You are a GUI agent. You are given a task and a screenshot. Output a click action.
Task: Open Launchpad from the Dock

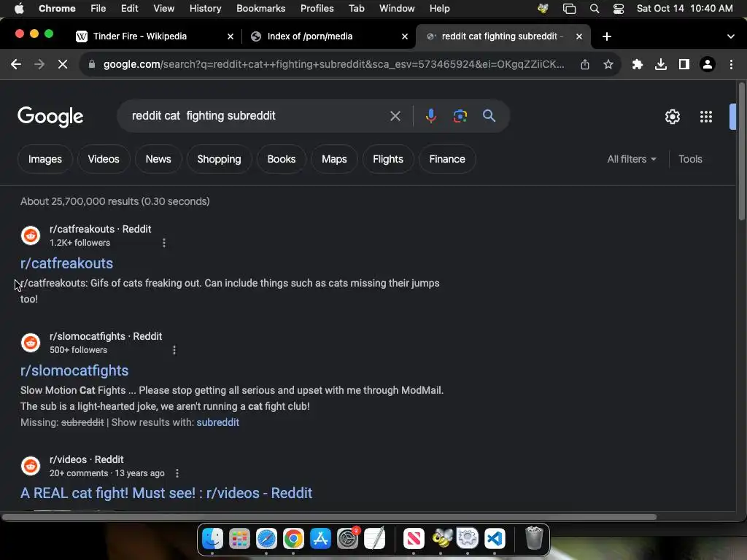coord(239,539)
